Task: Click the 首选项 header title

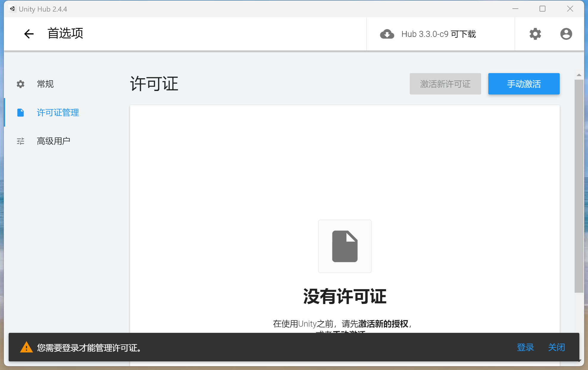Action: (x=65, y=34)
